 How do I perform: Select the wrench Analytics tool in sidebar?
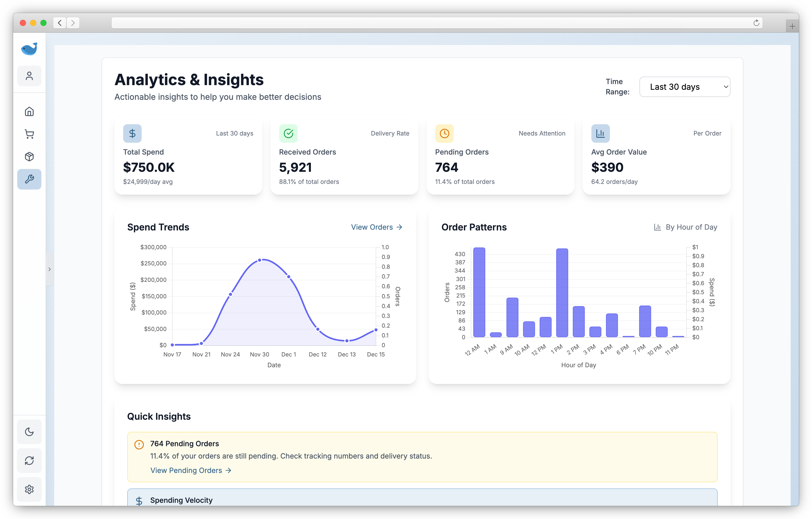coord(29,179)
